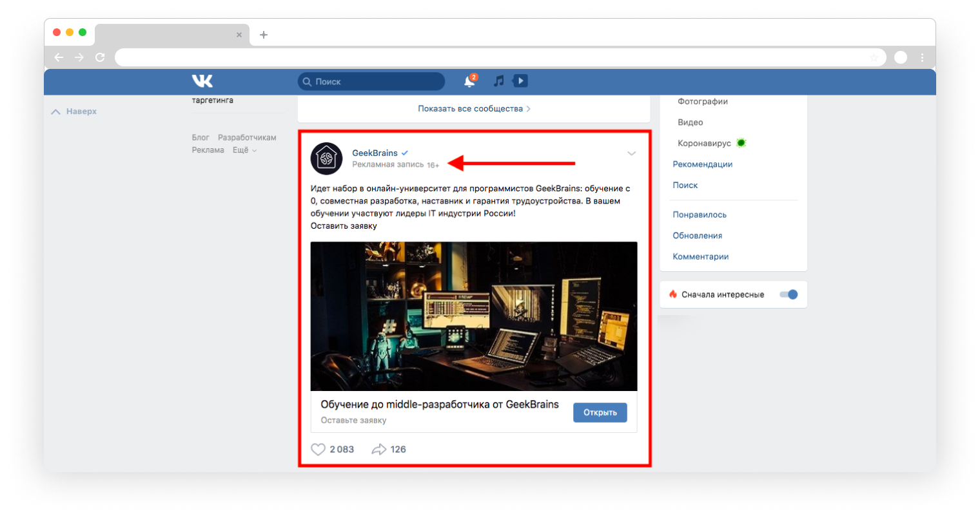980x516 pixels.
Task: Click the Оставьте заявку caption text
Action: pos(353,421)
